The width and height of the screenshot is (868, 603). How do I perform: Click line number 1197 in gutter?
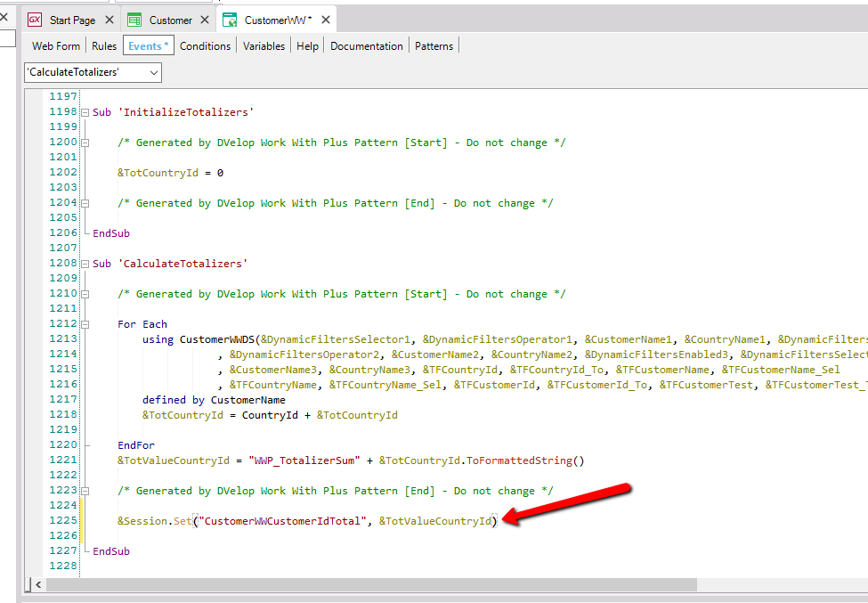(x=63, y=96)
